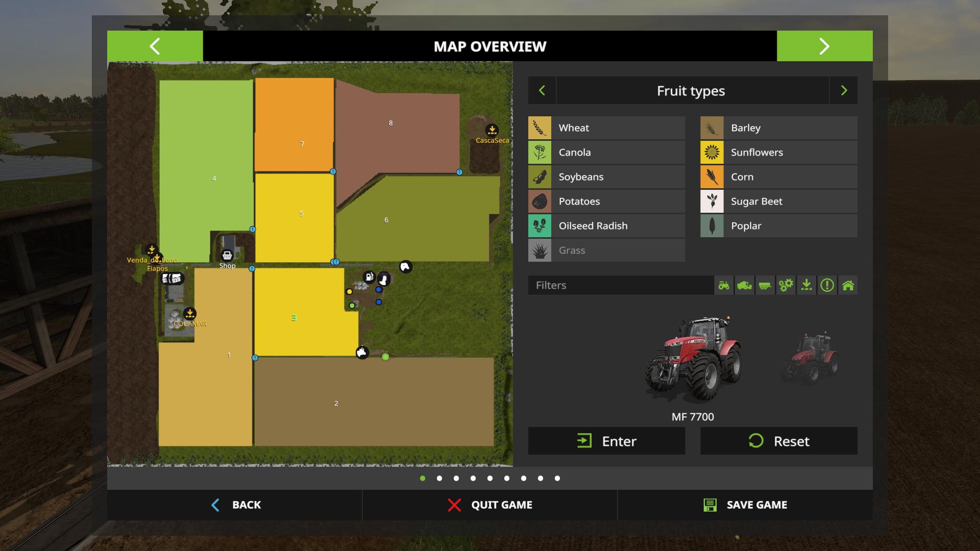Click the Shop basket icon on map
This screenshot has height=551, width=980.
coord(227,255)
